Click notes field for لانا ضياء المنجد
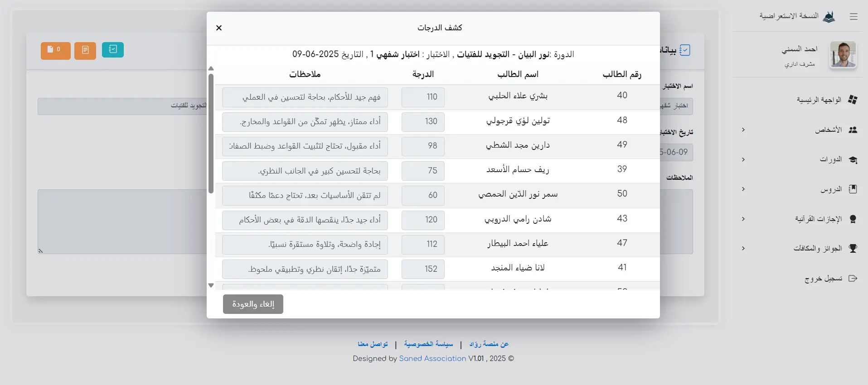 [x=305, y=269]
